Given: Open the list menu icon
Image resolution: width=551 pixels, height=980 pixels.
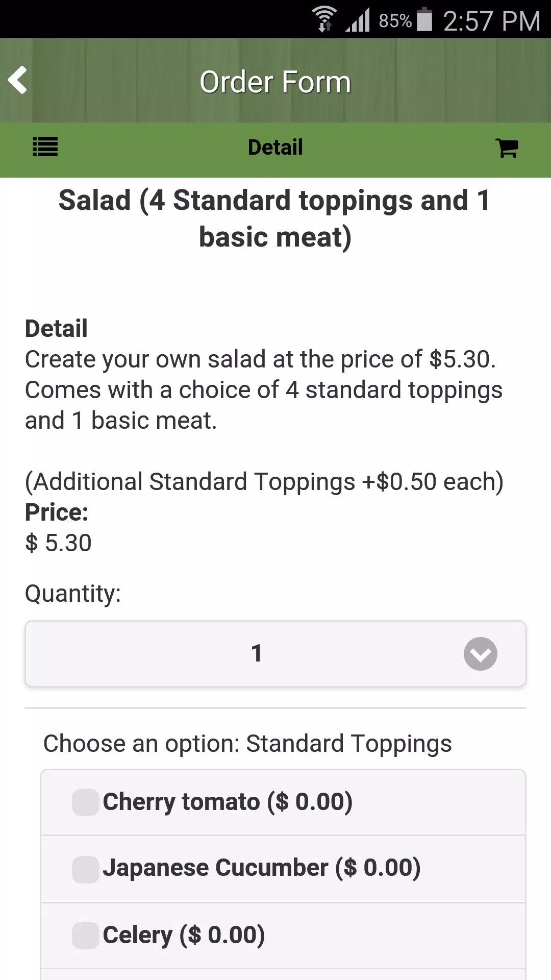Looking at the screenshot, I should [x=45, y=148].
